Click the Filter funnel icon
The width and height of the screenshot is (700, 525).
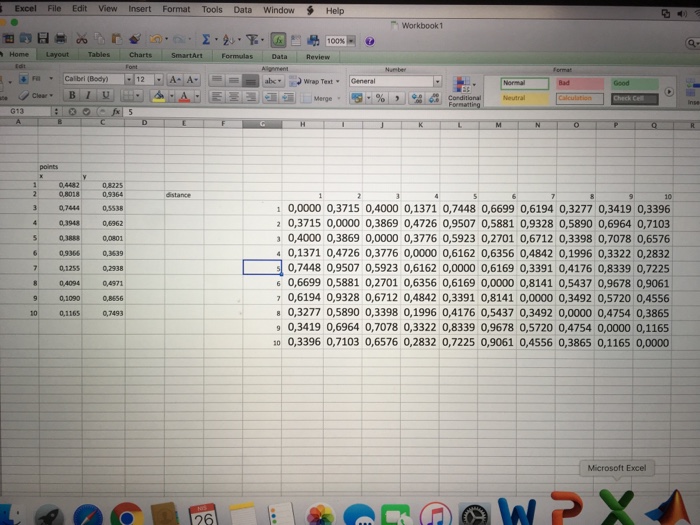click(252, 40)
